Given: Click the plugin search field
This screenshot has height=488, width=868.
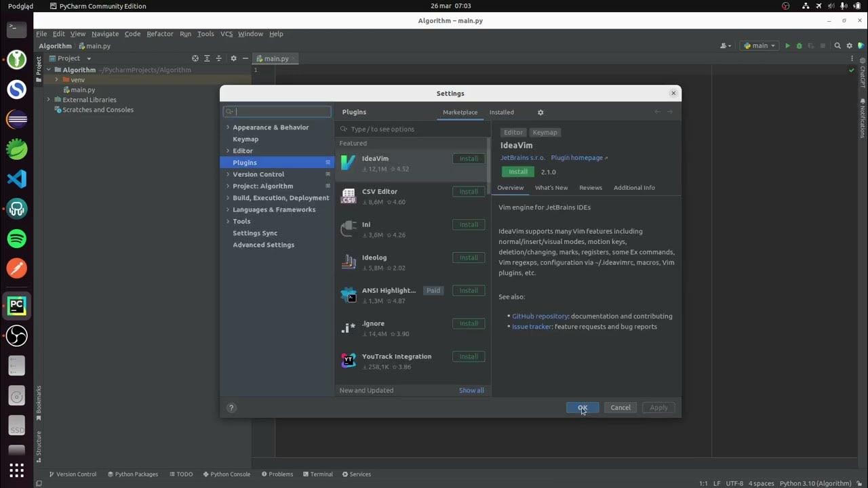Looking at the screenshot, I should pyautogui.click(x=412, y=129).
